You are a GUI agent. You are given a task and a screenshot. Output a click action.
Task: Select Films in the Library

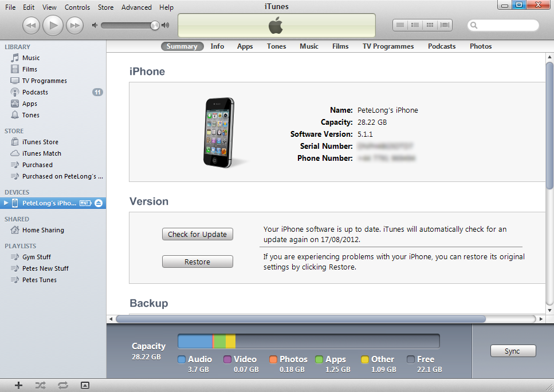53,69
